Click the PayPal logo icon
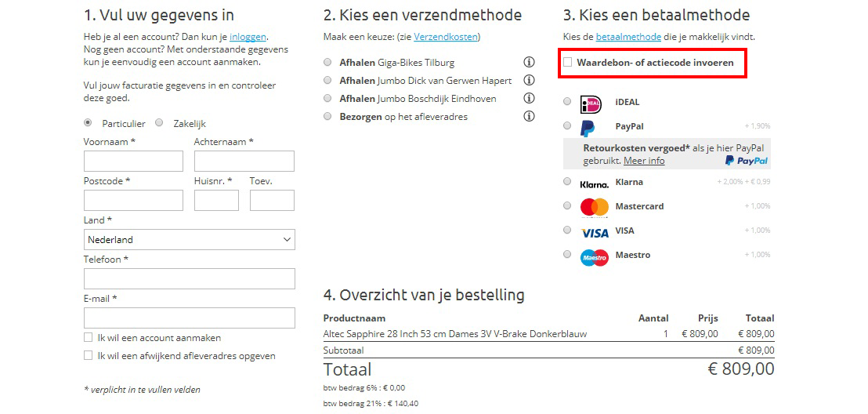Screen dimensions: 868x414 [588, 127]
